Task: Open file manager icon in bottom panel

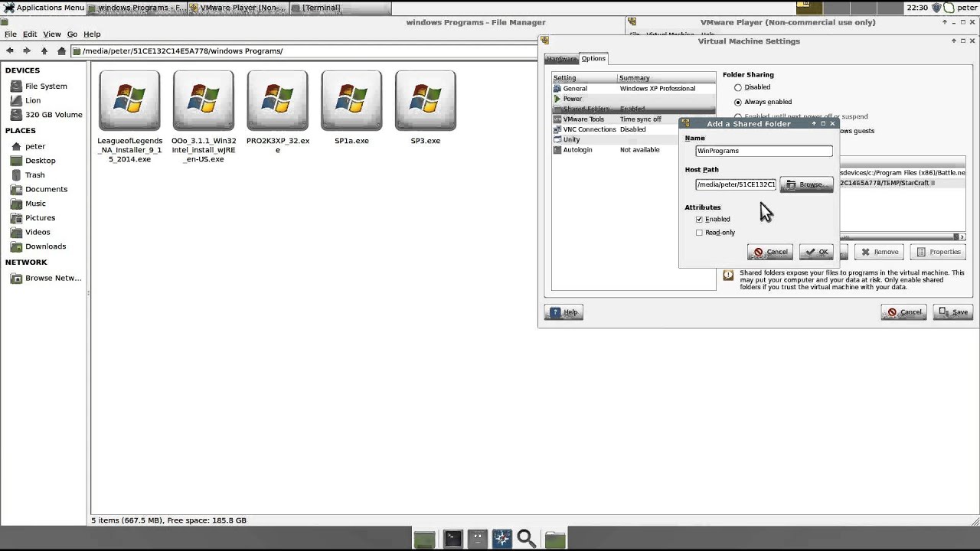Action: point(555,539)
